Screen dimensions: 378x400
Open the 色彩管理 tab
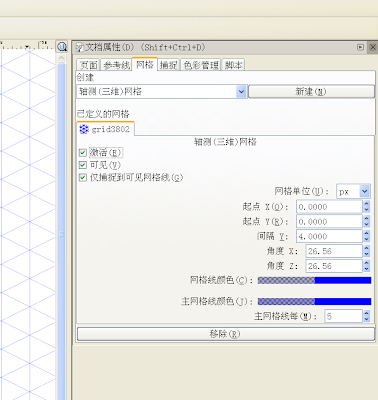[201, 65]
